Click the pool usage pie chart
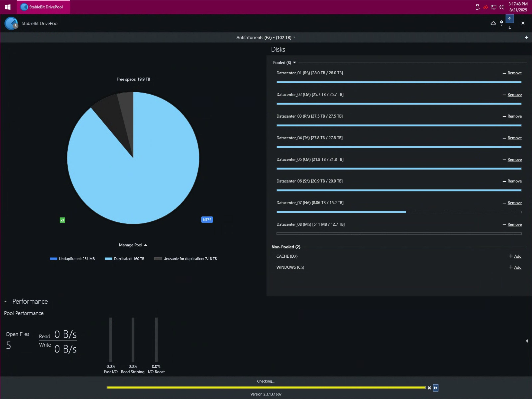This screenshot has height=399, width=532. click(133, 158)
